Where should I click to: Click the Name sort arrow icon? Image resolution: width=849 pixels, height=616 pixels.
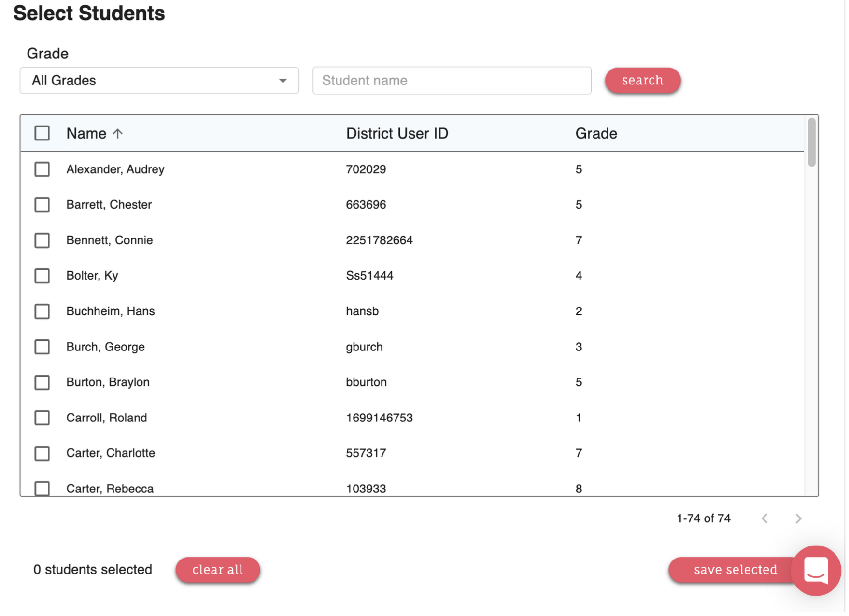pos(118,134)
